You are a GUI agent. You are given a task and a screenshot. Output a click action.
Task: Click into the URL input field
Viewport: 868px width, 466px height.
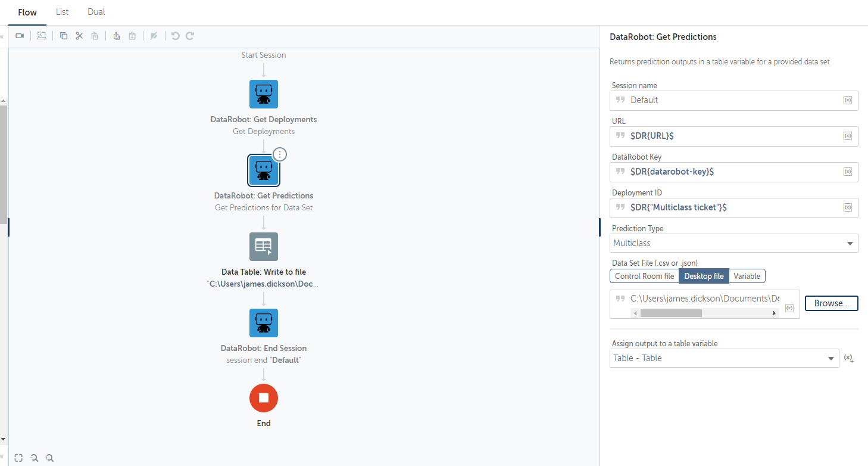[734, 136]
